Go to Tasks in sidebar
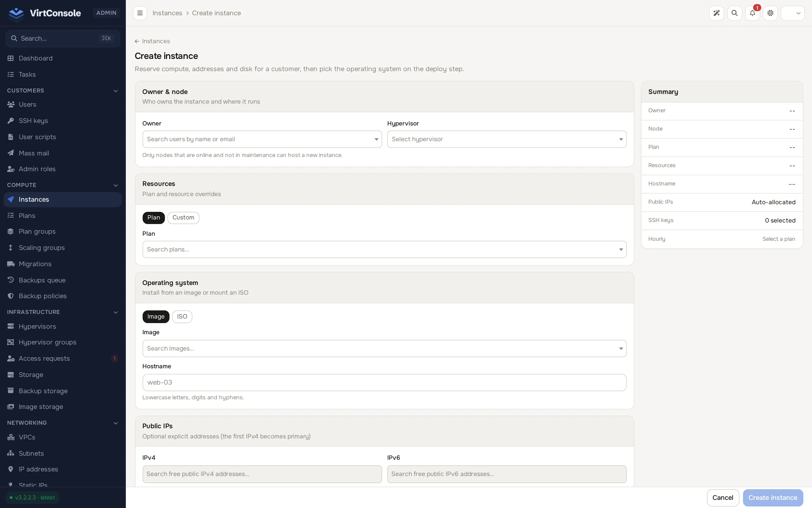Viewport: 812px width, 508px height. pyautogui.click(x=63, y=74)
